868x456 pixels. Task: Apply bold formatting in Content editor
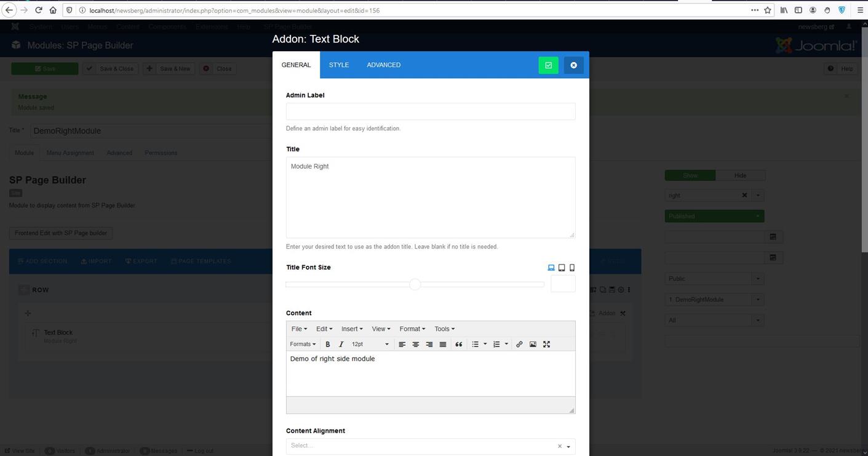tap(327, 345)
